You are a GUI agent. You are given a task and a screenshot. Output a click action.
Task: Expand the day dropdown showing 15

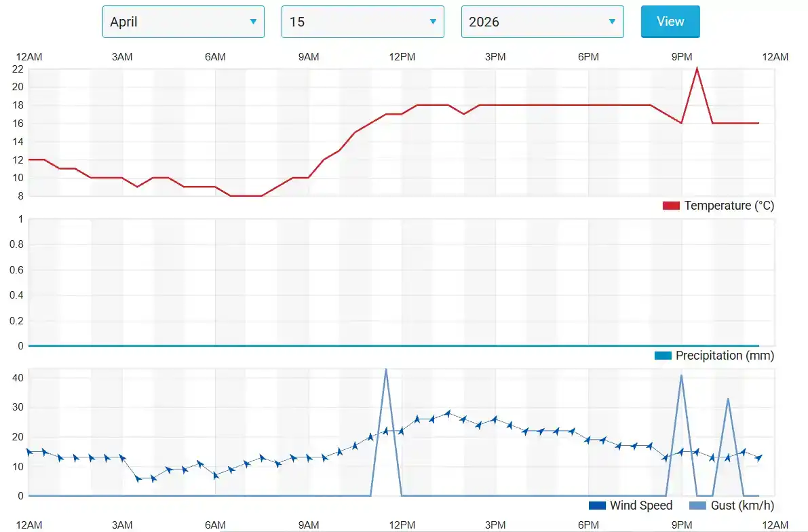(362, 22)
